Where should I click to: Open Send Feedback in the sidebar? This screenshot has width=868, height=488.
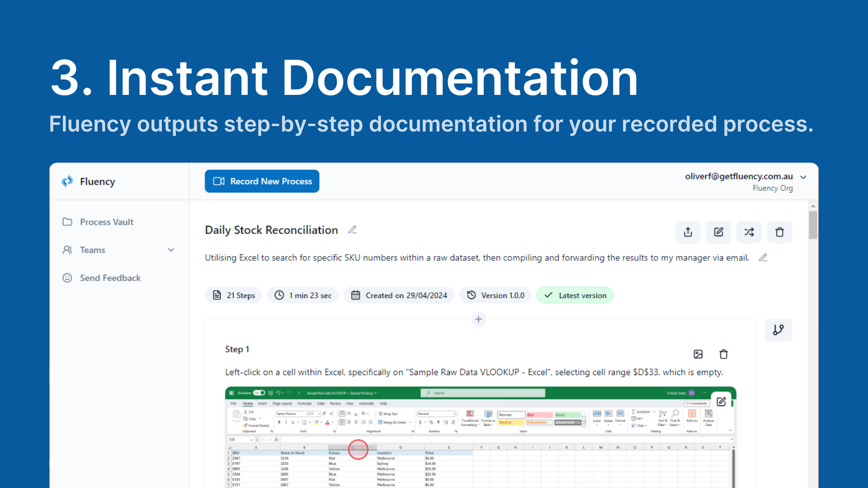110,278
